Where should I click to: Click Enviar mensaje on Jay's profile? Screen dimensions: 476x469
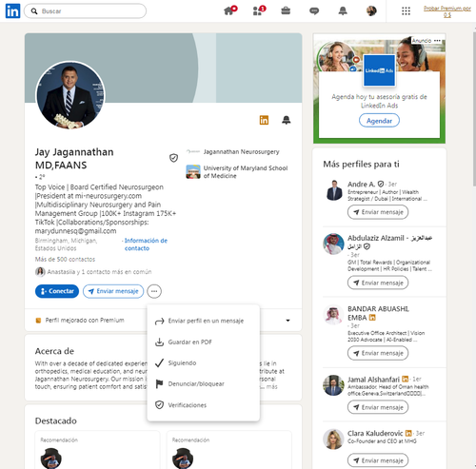[x=113, y=291]
